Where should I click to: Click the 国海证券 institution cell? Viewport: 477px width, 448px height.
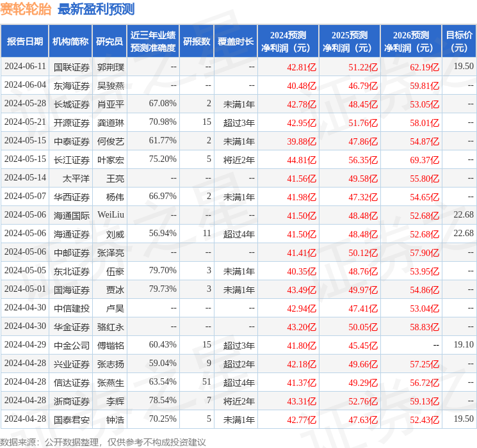(x=72, y=290)
